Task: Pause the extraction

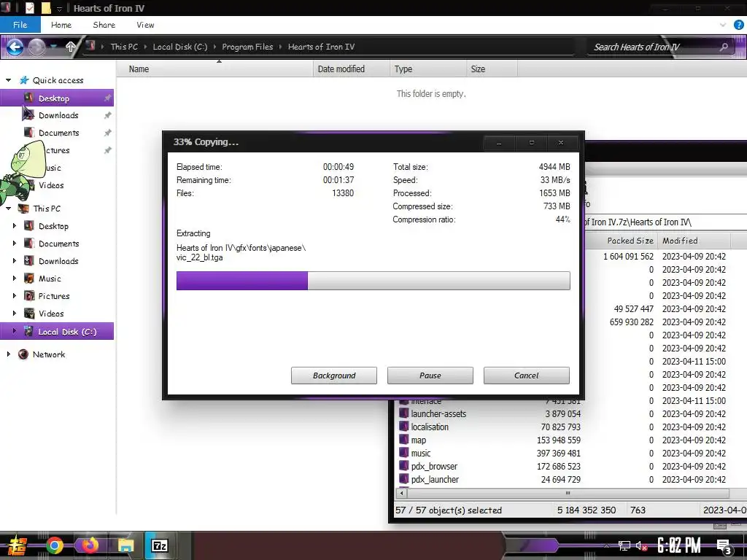Action: (x=430, y=376)
